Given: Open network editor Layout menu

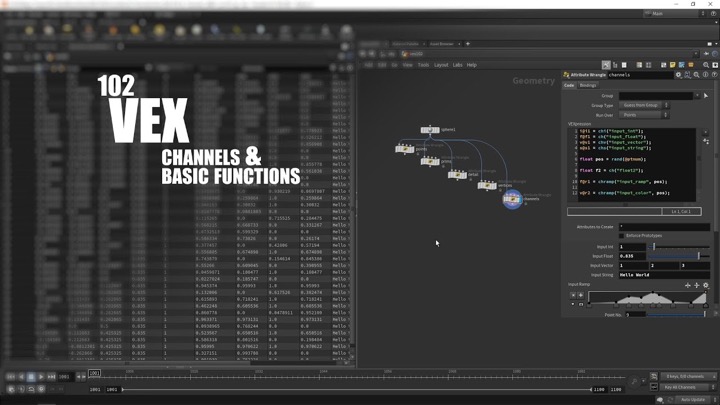Looking at the screenshot, I should pos(441,65).
